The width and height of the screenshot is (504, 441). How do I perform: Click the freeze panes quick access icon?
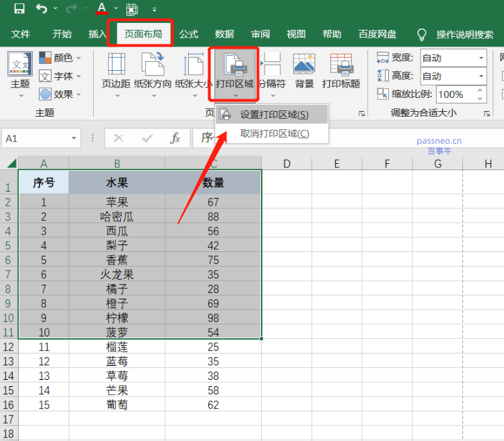click(x=132, y=9)
